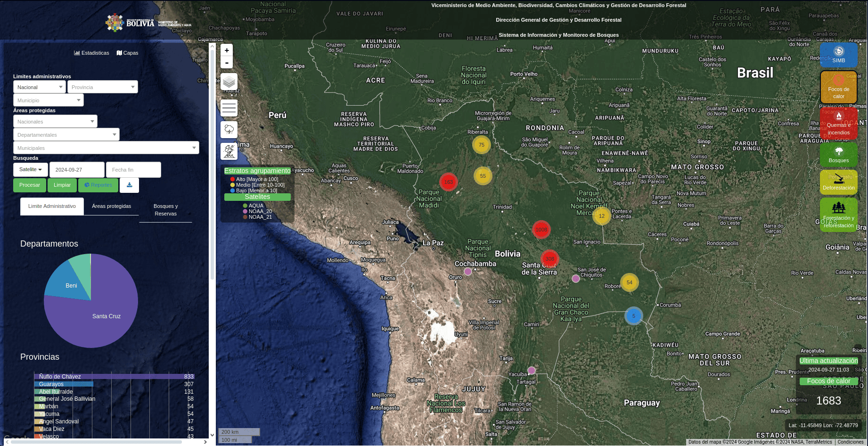Open the Forestación y reforestación module
Image resolution: width=868 pixels, height=446 pixels.
coord(839,215)
